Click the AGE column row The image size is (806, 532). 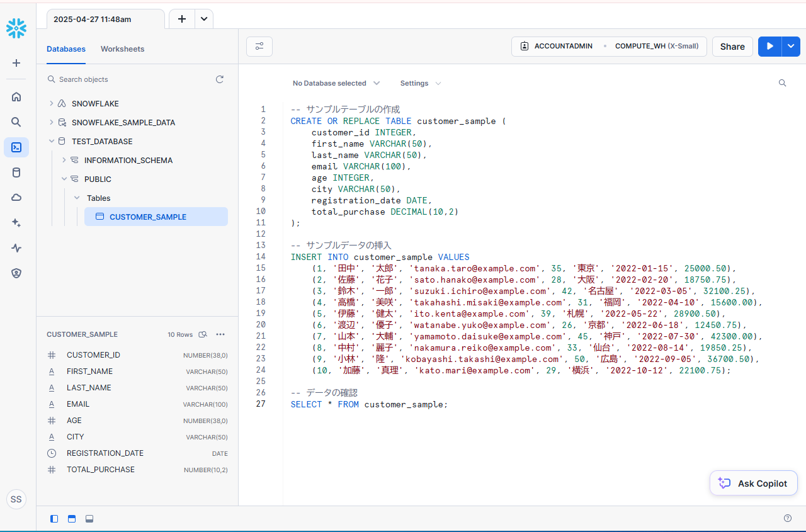click(137, 421)
